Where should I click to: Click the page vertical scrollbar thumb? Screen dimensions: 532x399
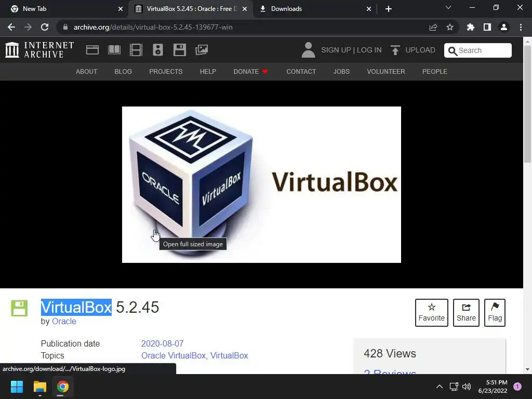(x=527, y=105)
